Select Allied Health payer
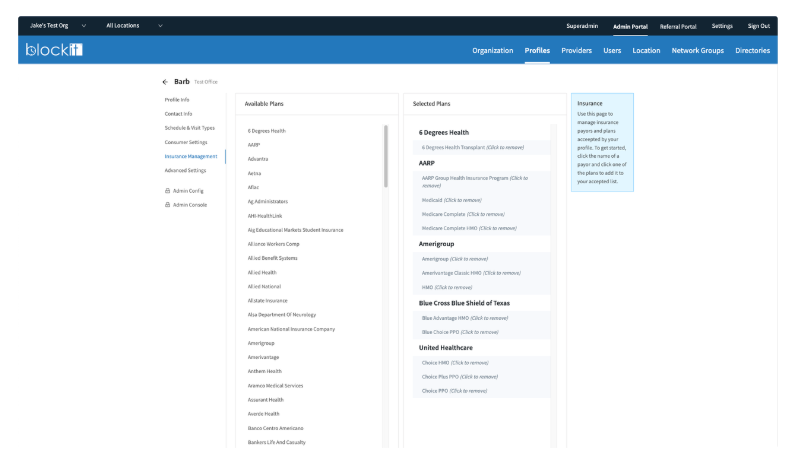794x458 pixels. [262, 273]
